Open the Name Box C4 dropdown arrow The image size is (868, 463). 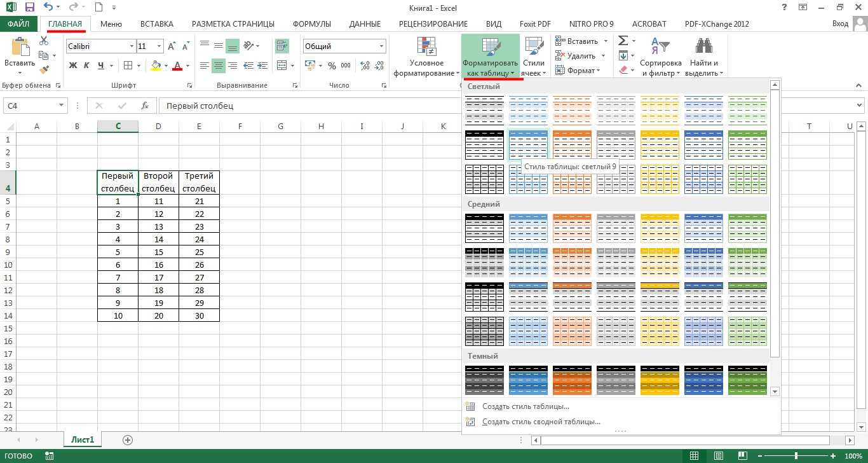(x=61, y=106)
